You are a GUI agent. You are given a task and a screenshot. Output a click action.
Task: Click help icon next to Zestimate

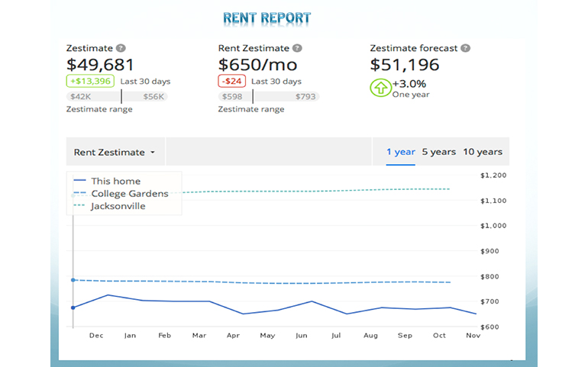point(121,48)
